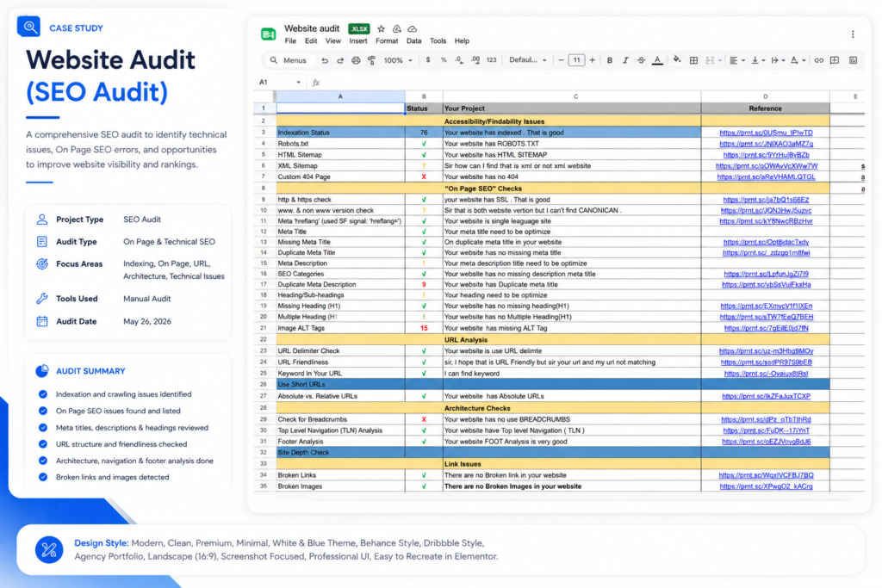This screenshot has width=882, height=588.
Task: Open the vertical align dropdown
Action: [758, 60]
